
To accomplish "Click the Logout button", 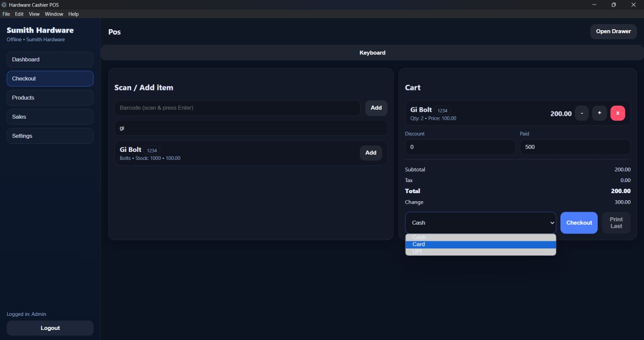I will (x=50, y=328).
